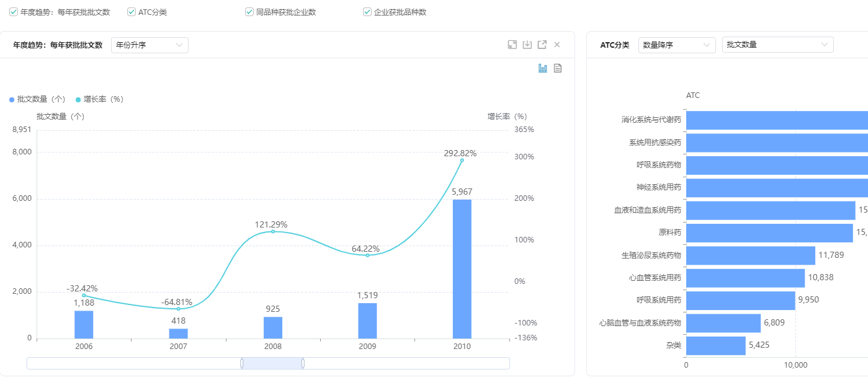This screenshot has height=385, width=868.
Task: Open the 批文数量 metric dropdown
Action: [777, 45]
